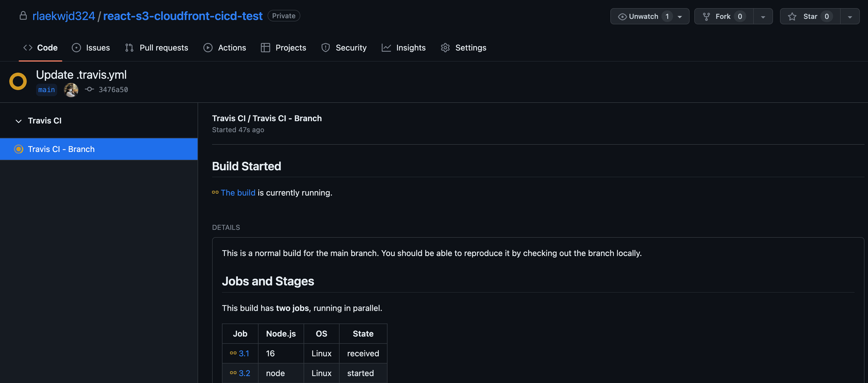The image size is (868, 383).
Task: Switch to the Issues tab
Action: tap(91, 48)
